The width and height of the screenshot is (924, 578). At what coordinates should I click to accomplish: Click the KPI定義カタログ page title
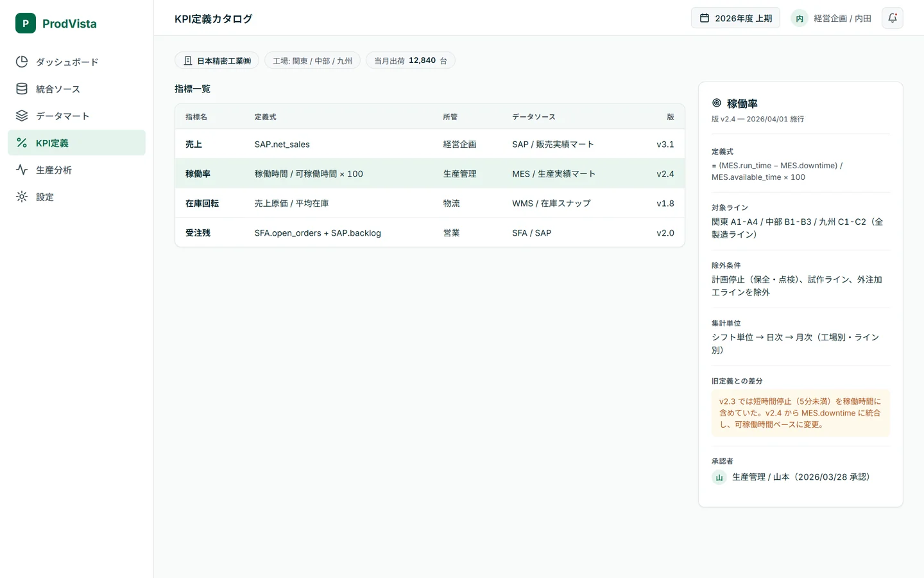point(214,19)
